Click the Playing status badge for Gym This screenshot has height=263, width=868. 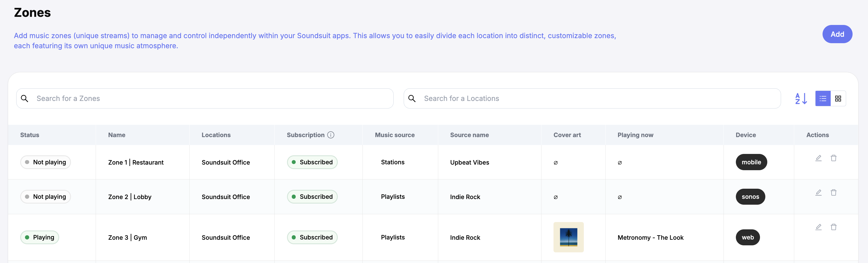pyautogui.click(x=40, y=237)
